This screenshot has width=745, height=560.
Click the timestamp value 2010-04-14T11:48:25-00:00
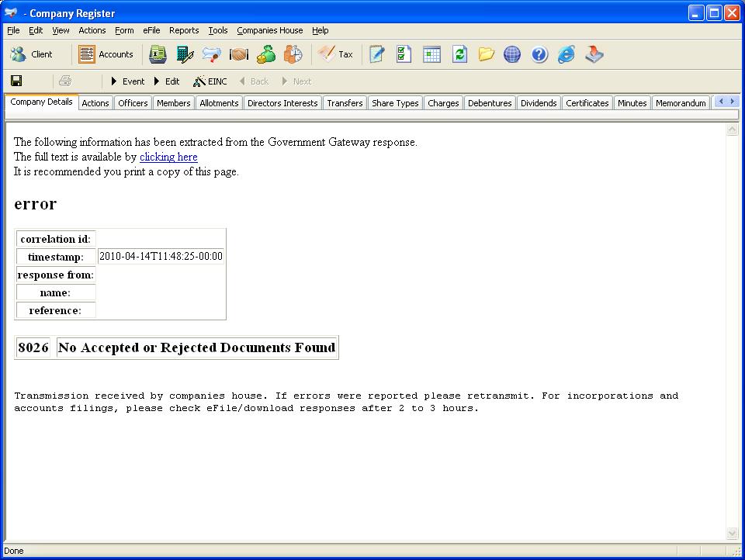161,257
